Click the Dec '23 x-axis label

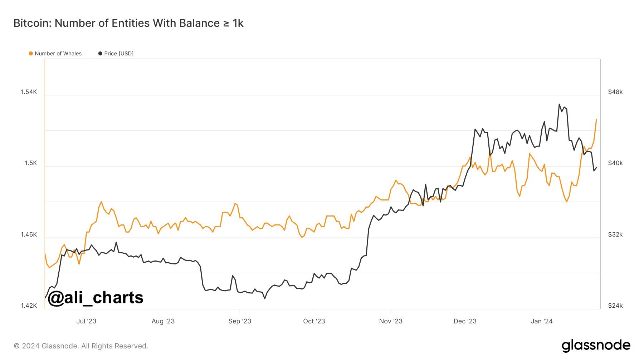(465, 321)
